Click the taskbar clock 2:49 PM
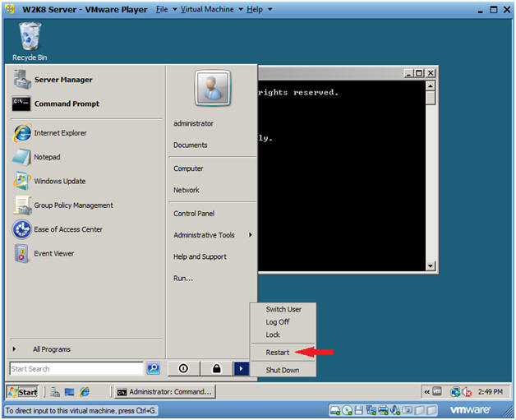Image resolution: width=516 pixels, height=420 pixels. [491, 392]
